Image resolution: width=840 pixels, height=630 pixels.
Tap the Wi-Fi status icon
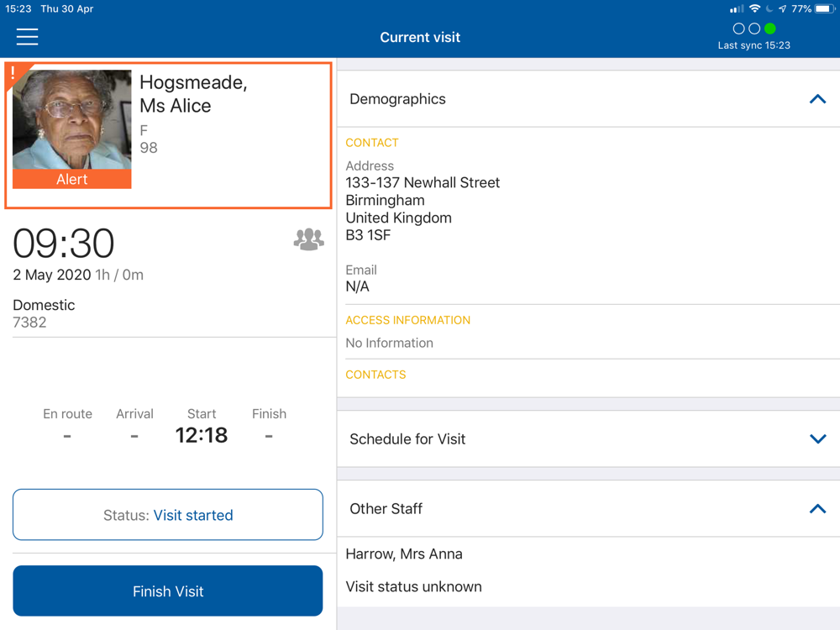coord(754,9)
